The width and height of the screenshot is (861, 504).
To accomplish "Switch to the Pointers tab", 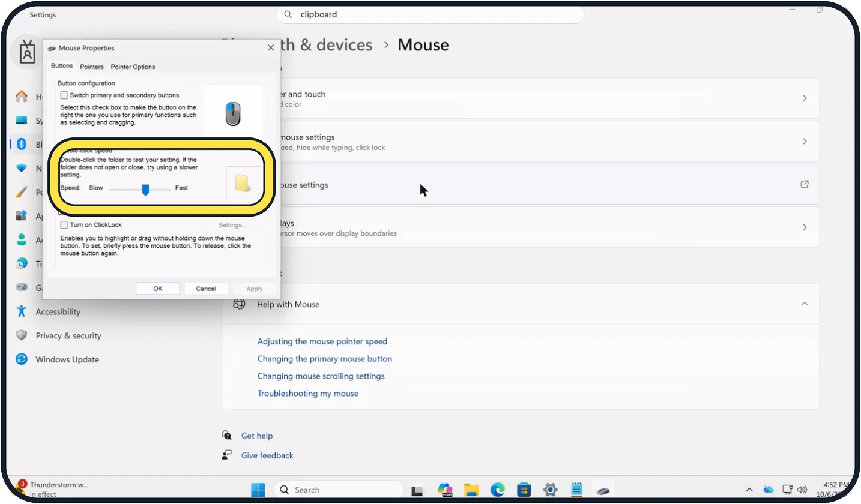I will (x=92, y=67).
